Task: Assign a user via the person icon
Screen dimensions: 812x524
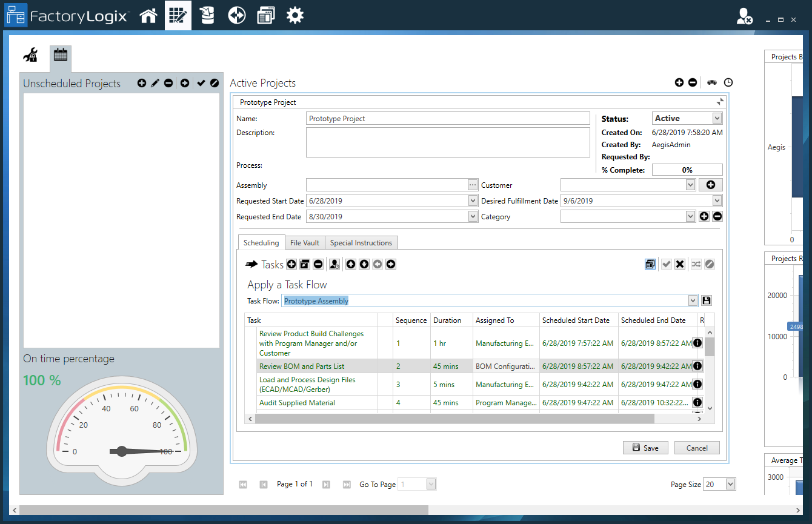Action: tap(334, 264)
